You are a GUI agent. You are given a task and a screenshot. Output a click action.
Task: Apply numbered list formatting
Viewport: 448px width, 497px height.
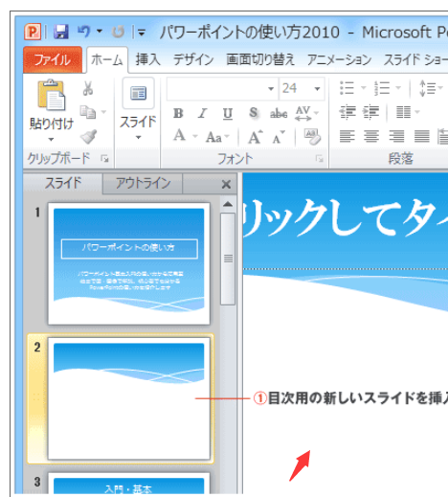click(x=382, y=88)
